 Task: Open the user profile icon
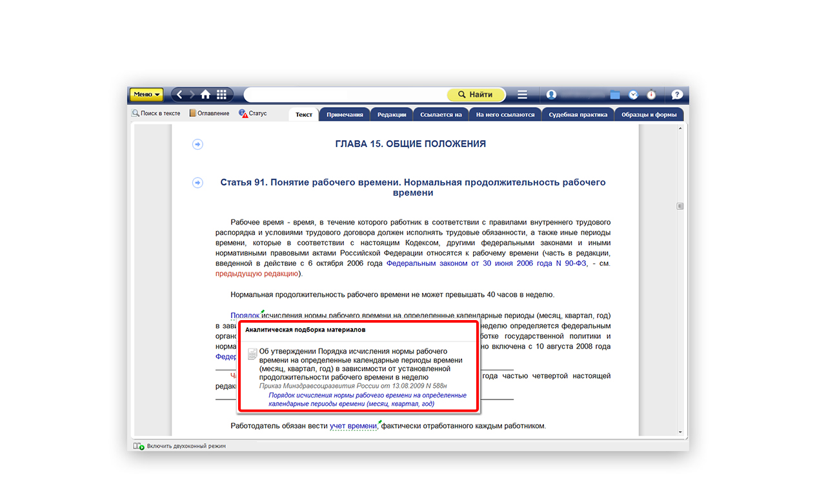pos(551,95)
